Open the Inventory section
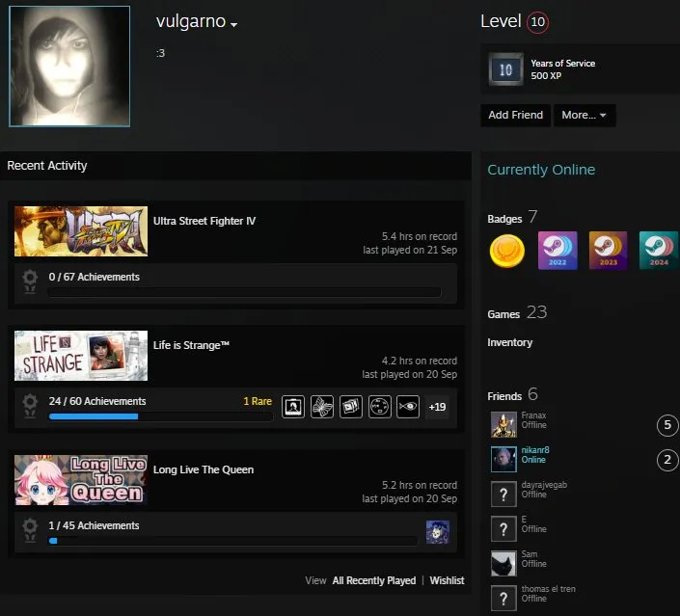 [509, 342]
